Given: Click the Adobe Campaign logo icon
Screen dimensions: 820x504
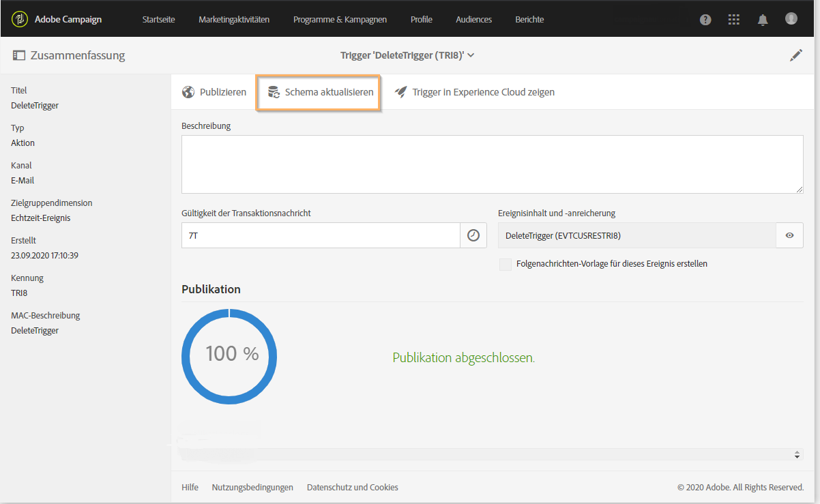Looking at the screenshot, I should 20,19.
